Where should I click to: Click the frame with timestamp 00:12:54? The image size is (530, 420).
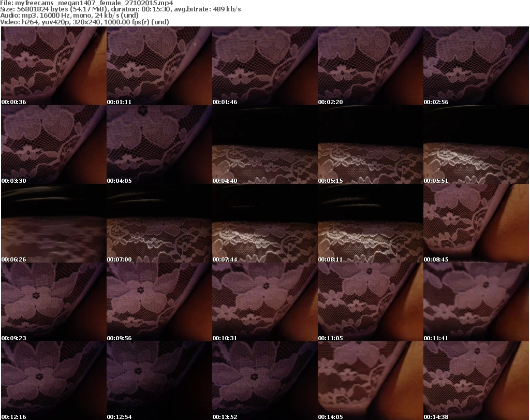point(159,381)
